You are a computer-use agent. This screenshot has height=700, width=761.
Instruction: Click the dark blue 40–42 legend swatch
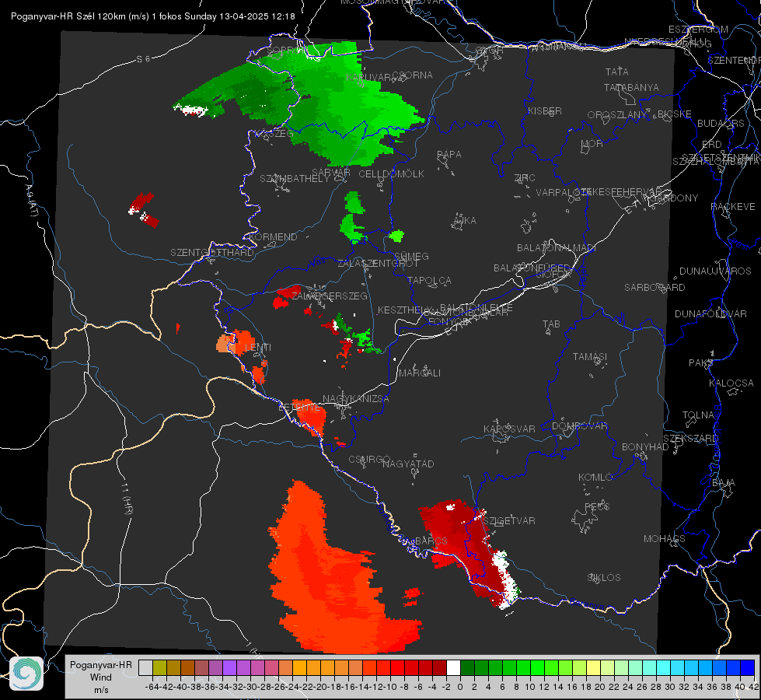point(748,667)
